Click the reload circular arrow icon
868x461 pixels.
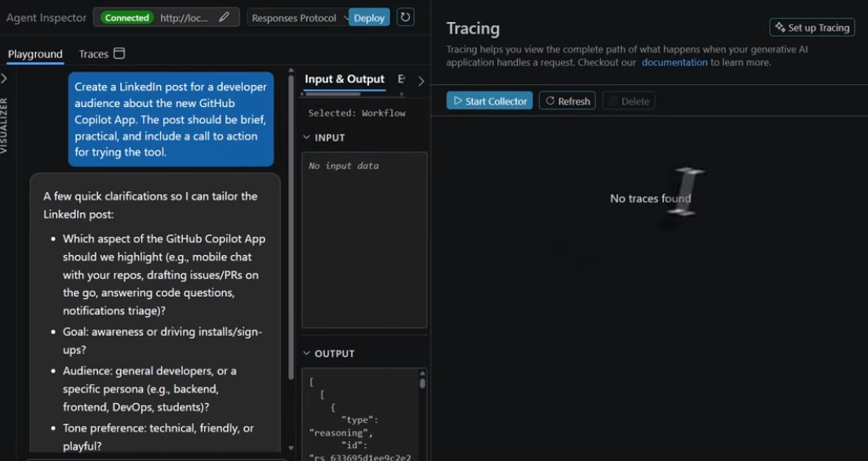click(405, 17)
